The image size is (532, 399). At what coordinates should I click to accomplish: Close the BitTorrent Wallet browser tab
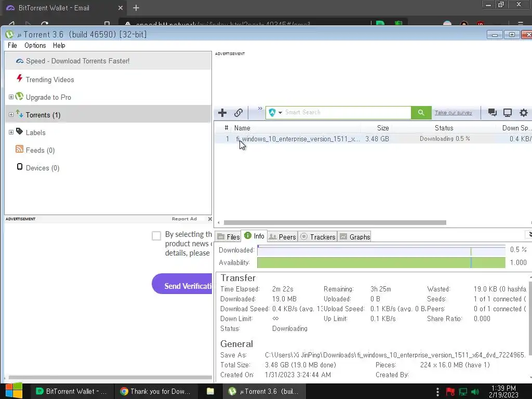click(x=121, y=8)
